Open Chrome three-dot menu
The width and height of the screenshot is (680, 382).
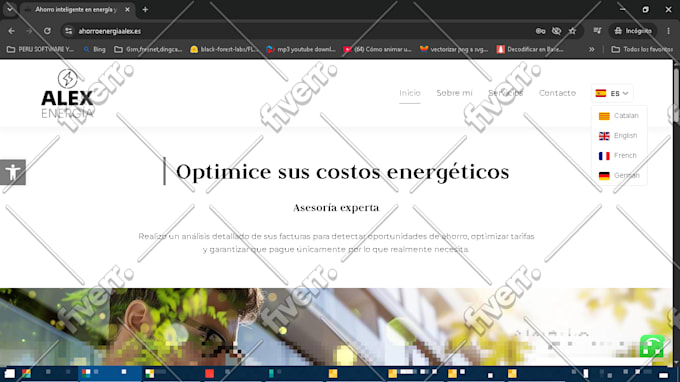coord(668,31)
